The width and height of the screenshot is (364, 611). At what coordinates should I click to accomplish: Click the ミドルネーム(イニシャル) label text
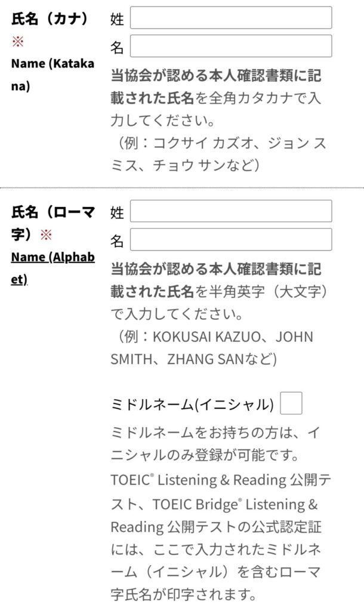pos(192,405)
